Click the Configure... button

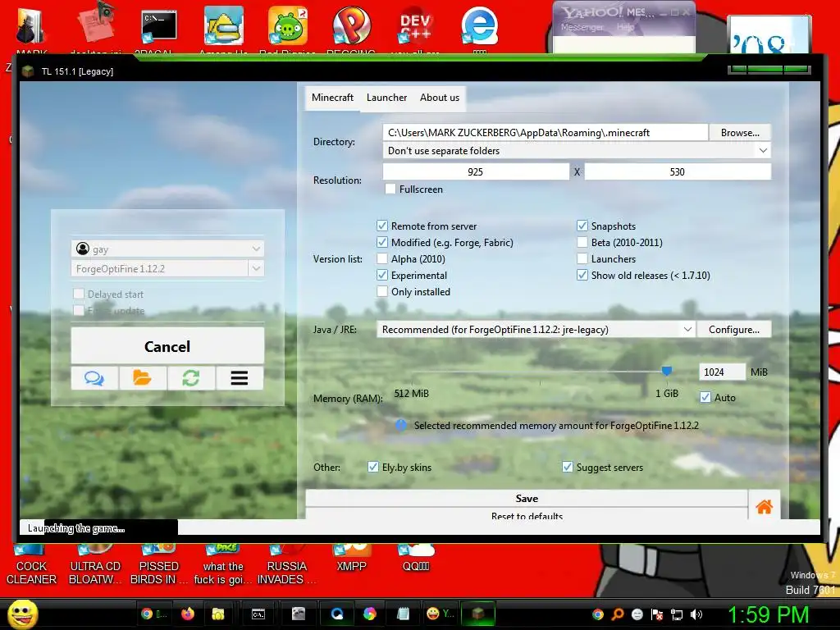[734, 330]
